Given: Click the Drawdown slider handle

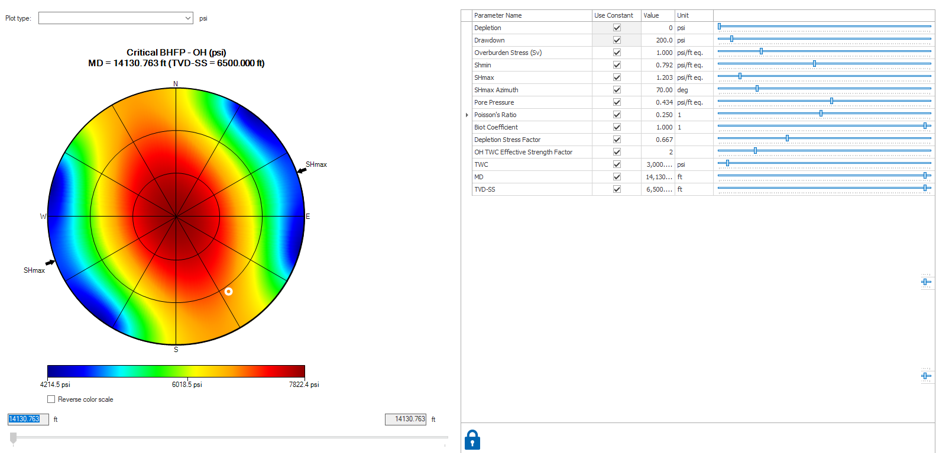Looking at the screenshot, I should pyautogui.click(x=731, y=40).
